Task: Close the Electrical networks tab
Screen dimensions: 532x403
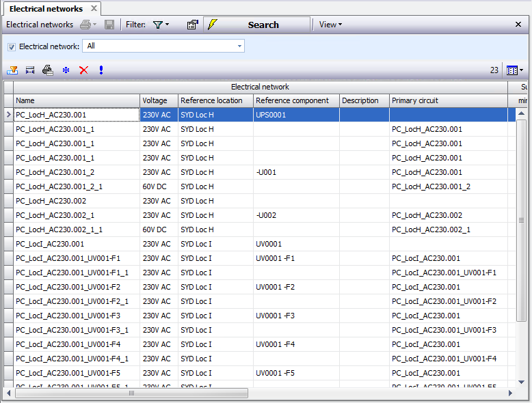Action: coord(94,8)
